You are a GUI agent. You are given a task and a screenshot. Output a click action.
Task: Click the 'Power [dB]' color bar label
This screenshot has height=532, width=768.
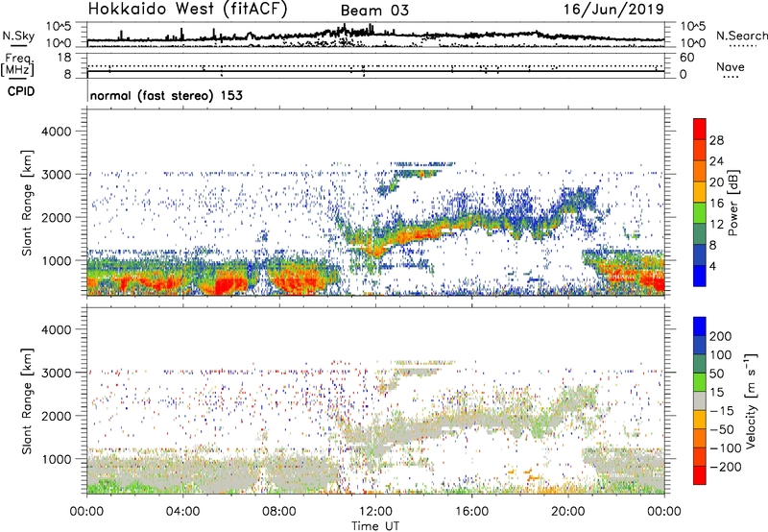(733, 203)
